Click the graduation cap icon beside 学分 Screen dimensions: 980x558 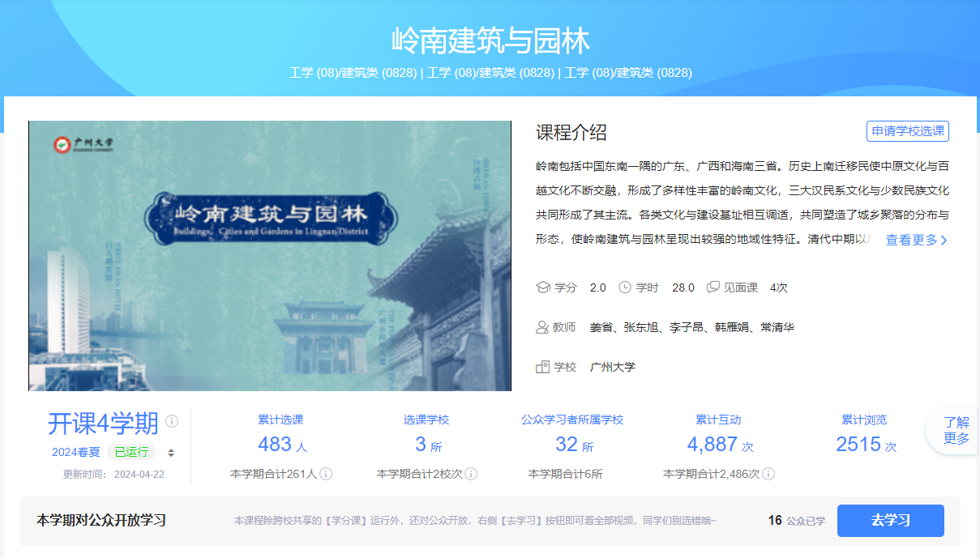543,288
